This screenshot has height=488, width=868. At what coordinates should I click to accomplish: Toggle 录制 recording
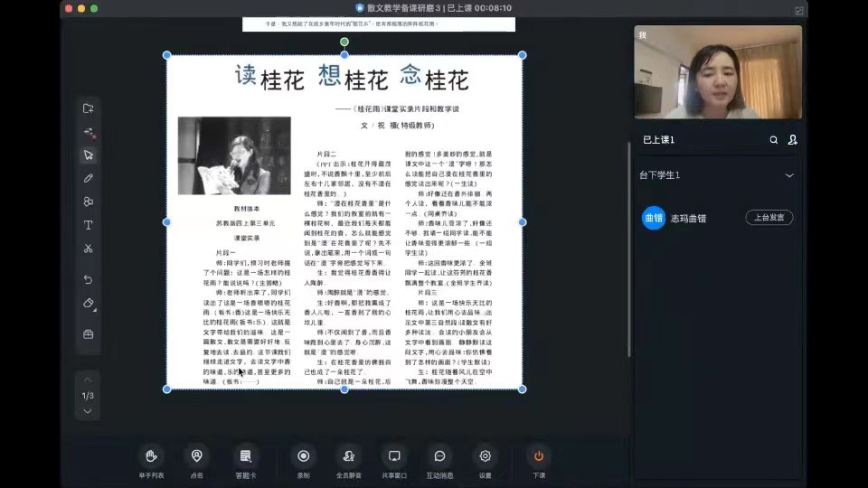click(303, 461)
